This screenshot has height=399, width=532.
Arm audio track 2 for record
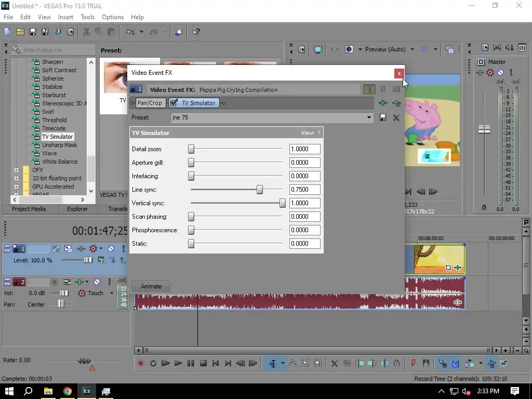click(54, 282)
